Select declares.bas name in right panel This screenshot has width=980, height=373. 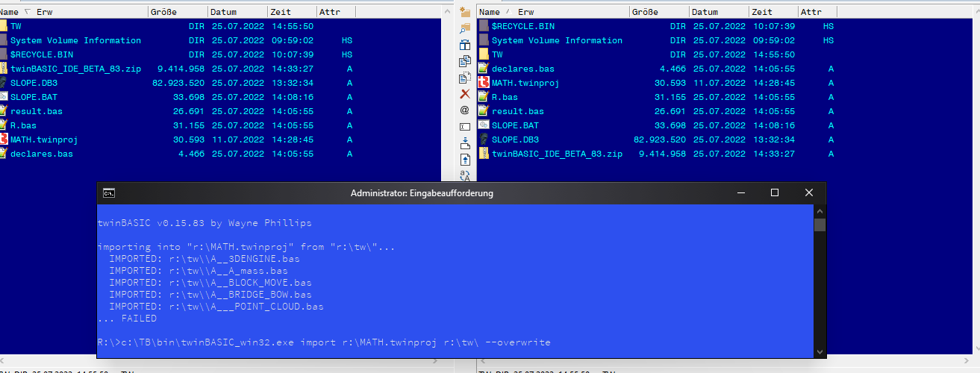click(523, 69)
